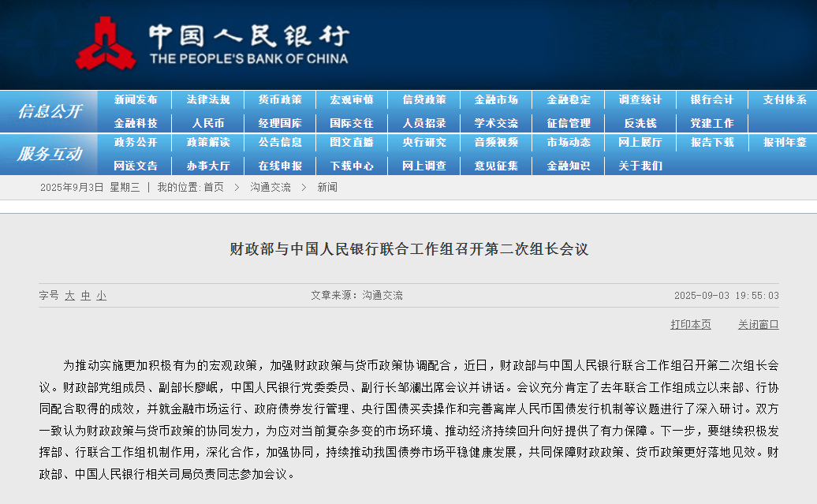
Task: Go to 金融稳定 section
Action: point(569,99)
